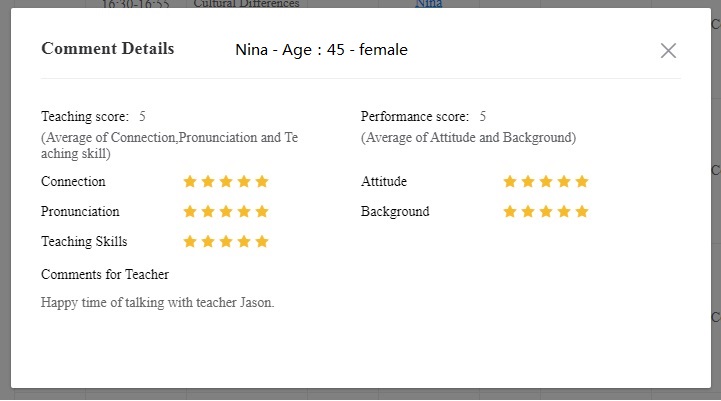Click the Performance score value
This screenshot has width=721, height=401.
point(483,117)
